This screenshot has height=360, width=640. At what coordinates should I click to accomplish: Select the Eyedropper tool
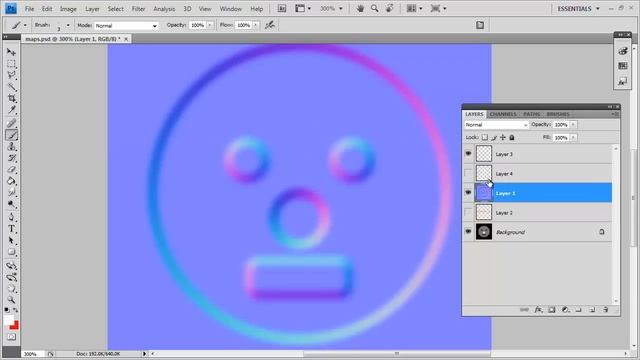coord(11,110)
